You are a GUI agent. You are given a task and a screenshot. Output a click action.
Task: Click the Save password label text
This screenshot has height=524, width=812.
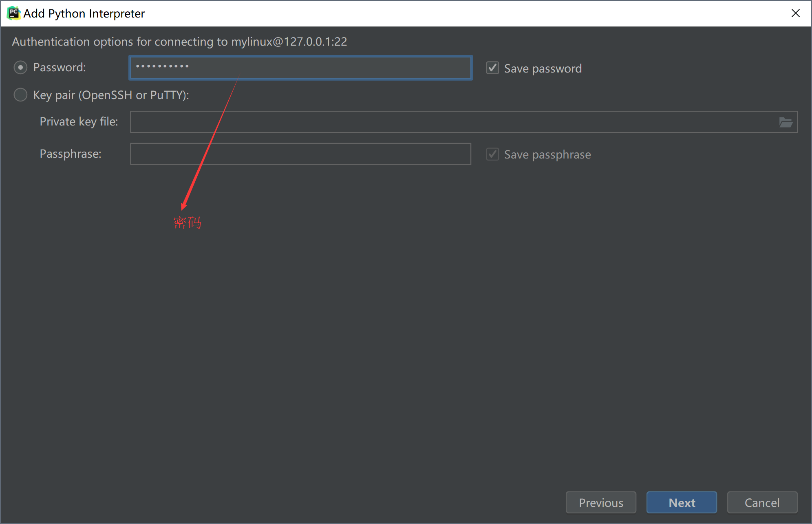(543, 68)
